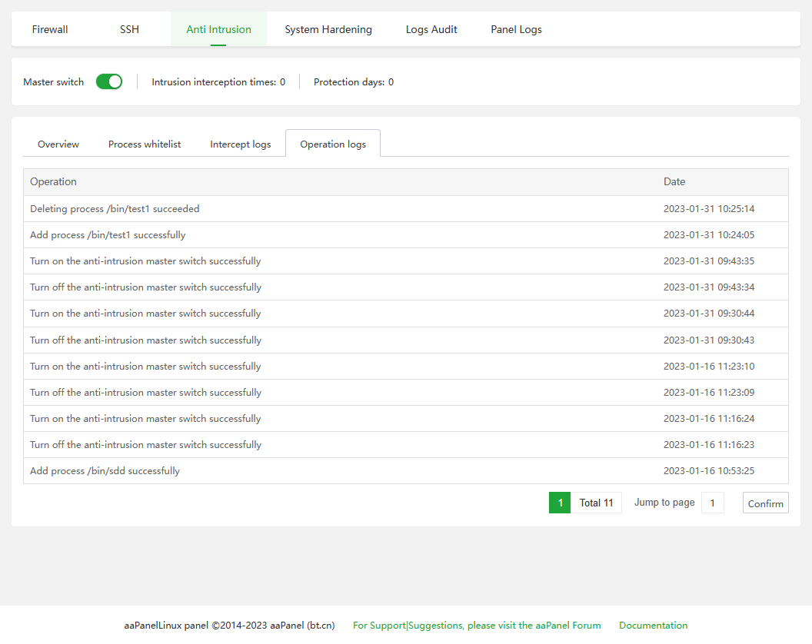
Task: Go to System Hardening tab
Action: [328, 29]
